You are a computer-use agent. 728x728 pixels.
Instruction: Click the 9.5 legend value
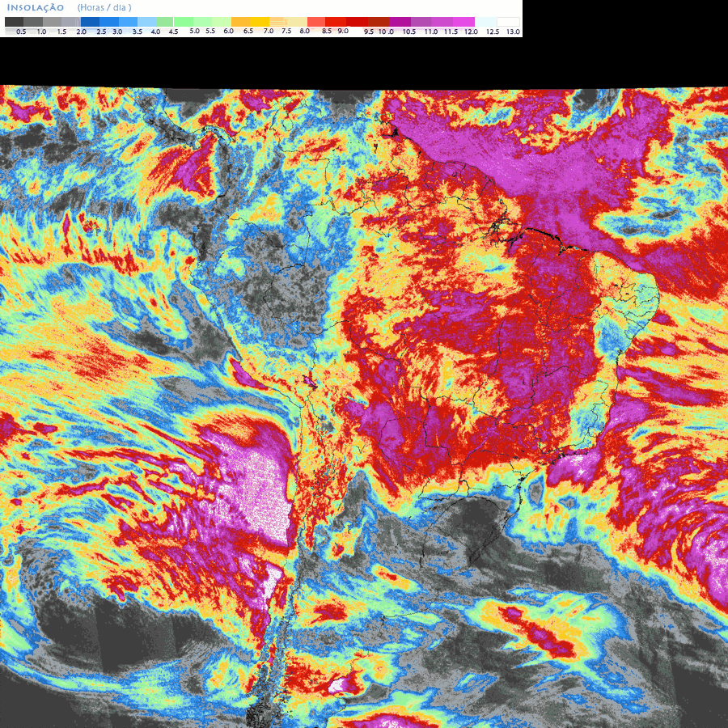click(x=369, y=32)
